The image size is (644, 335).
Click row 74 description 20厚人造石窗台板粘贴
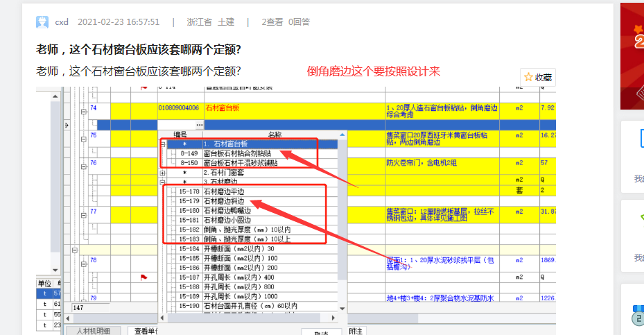(442, 111)
